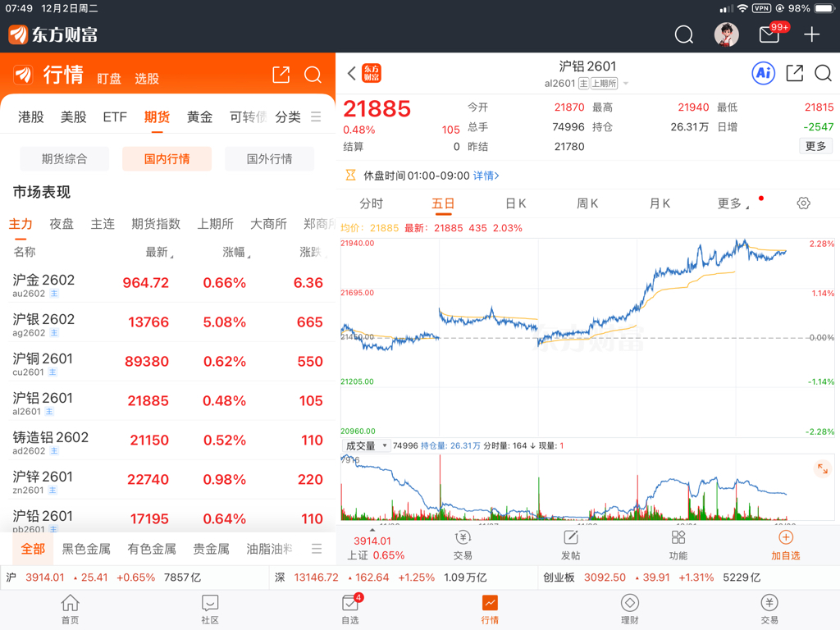The width and height of the screenshot is (840, 630).
Task: Share the 行情 panel via export icon
Action: [x=281, y=75]
